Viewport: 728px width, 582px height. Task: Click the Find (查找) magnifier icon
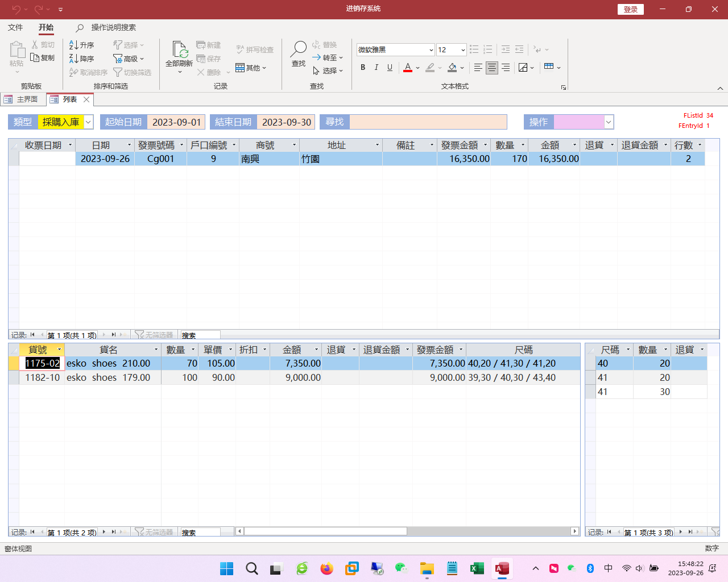click(x=298, y=50)
